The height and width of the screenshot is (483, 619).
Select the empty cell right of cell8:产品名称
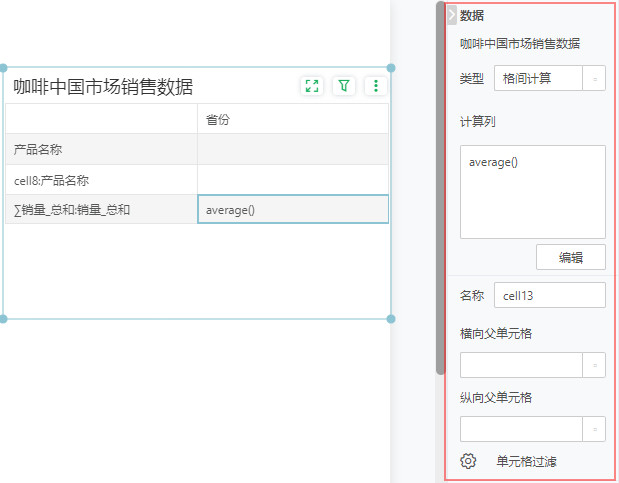[293, 180]
